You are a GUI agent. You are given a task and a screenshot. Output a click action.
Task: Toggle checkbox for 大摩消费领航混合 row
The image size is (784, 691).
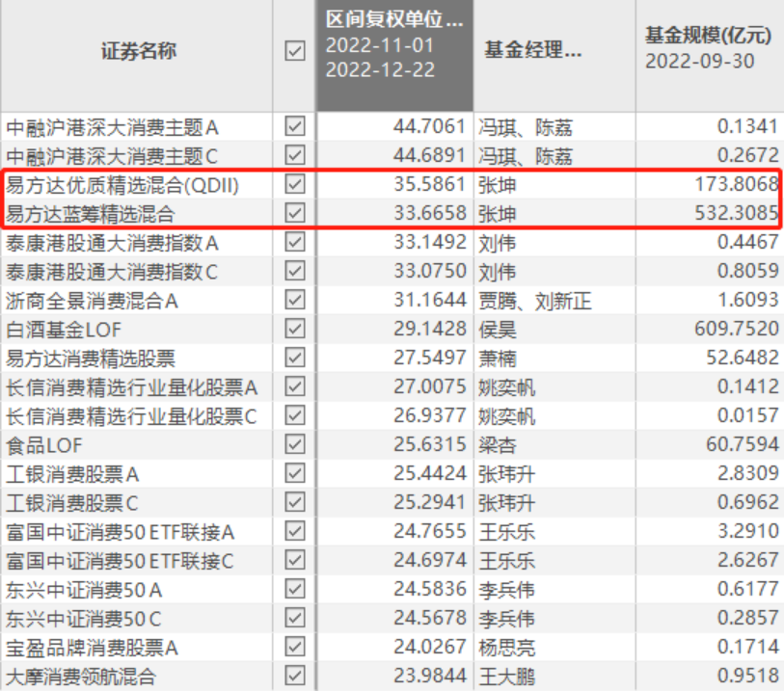point(294,676)
